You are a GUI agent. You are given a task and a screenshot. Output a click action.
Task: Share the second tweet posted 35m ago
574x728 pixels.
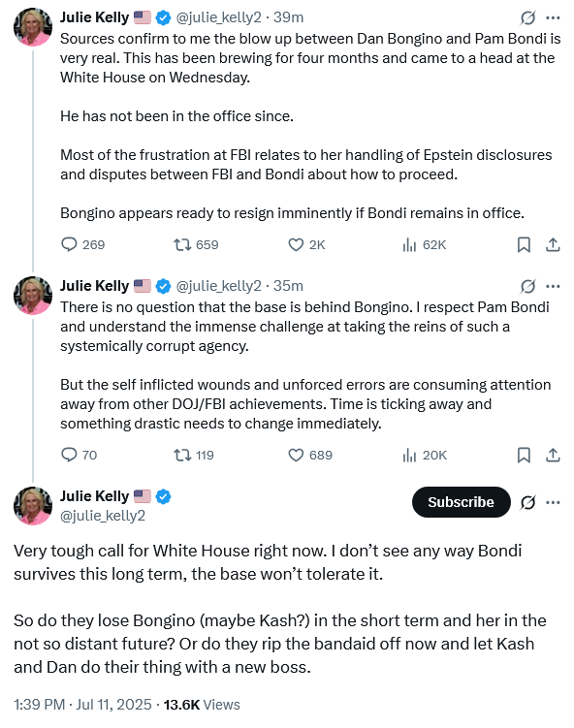point(552,455)
